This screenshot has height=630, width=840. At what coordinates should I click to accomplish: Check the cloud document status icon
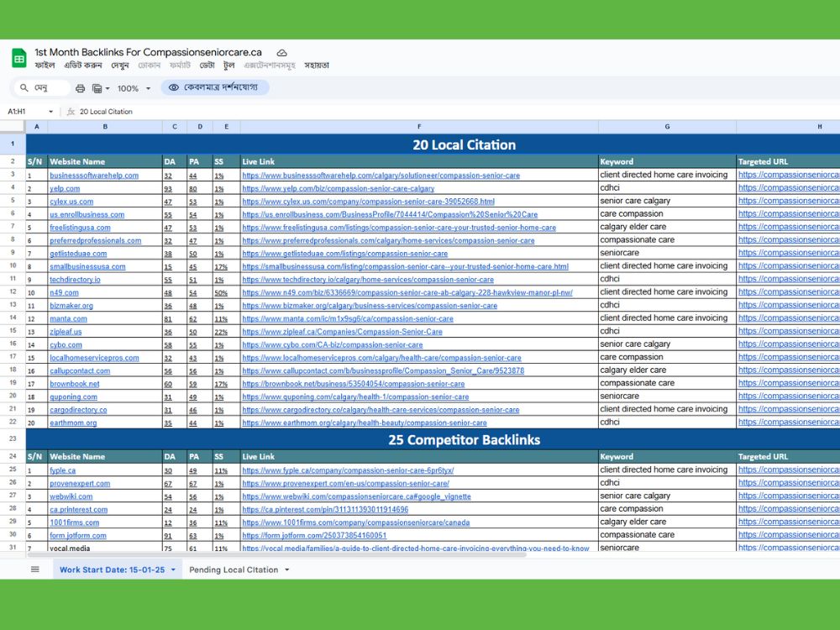pyautogui.click(x=281, y=52)
